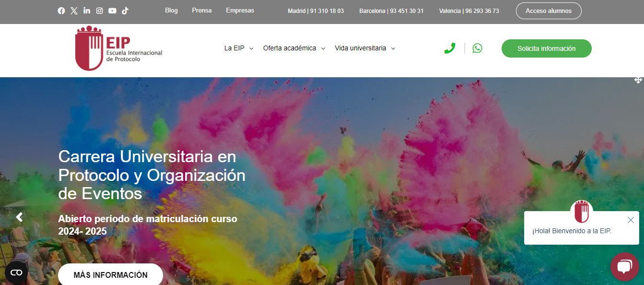
Task: Expand the La EIP menu
Action: click(239, 48)
